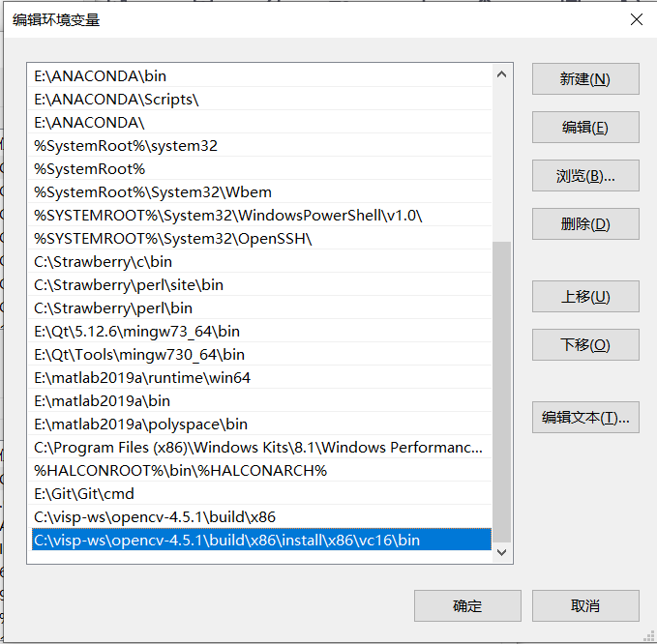The height and width of the screenshot is (644, 657).
Task: Select E:\Qt\Tools\mingw730_64\bin entry
Action: 259,354
